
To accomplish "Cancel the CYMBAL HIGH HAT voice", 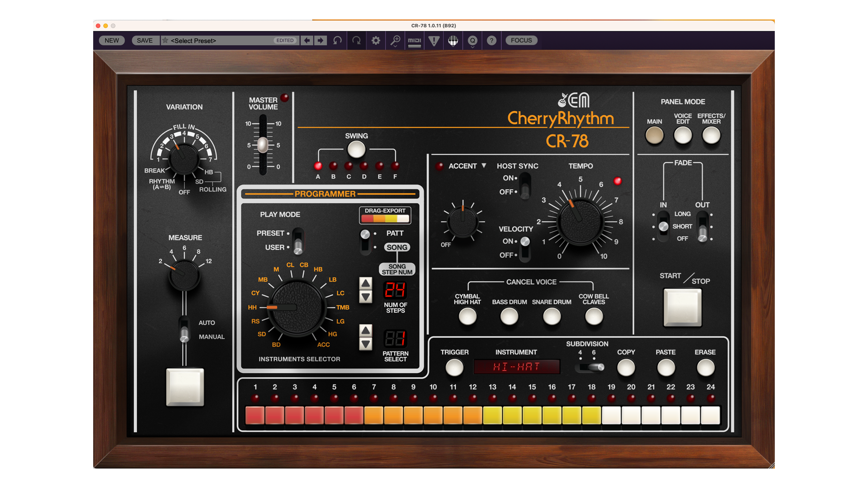I will coord(467,316).
